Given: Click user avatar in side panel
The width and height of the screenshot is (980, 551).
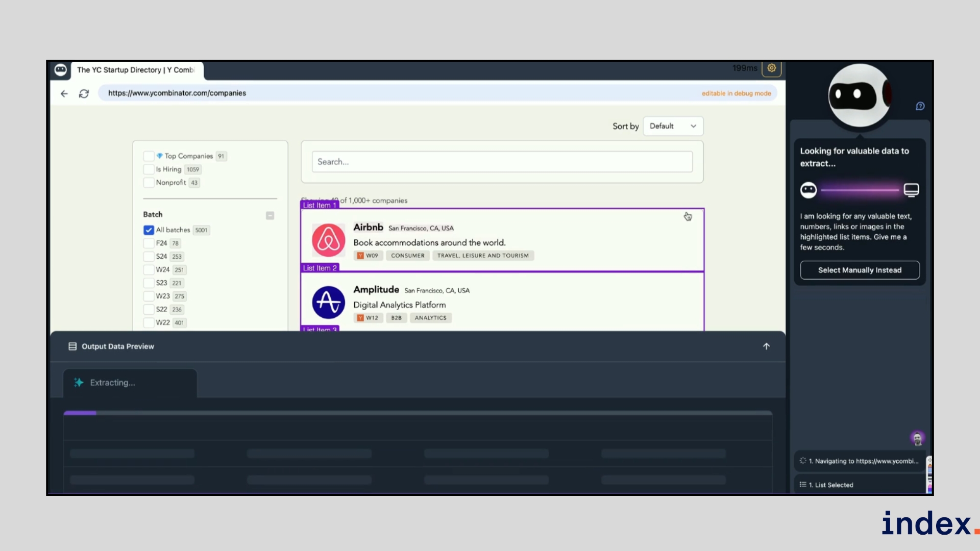Looking at the screenshot, I should 917,438.
